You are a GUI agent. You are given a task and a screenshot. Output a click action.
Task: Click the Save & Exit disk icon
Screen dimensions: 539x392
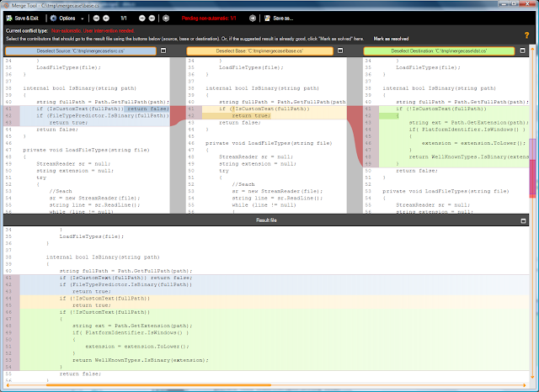[8, 17]
